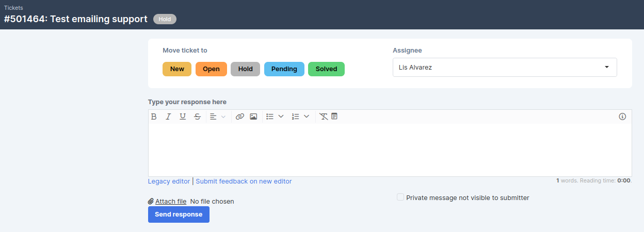644x232 pixels.
Task: Click the word count text at the editor bottom
Action: pyautogui.click(x=593, y=181)
